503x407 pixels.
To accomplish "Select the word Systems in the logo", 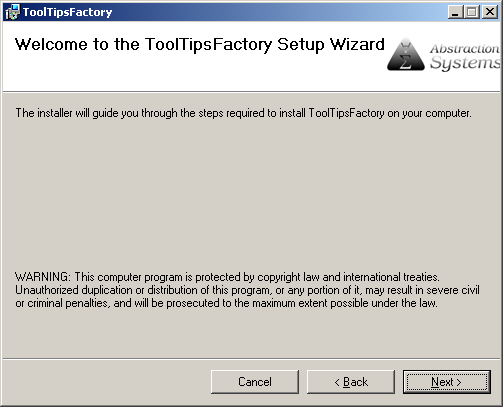I will [465, 63].
